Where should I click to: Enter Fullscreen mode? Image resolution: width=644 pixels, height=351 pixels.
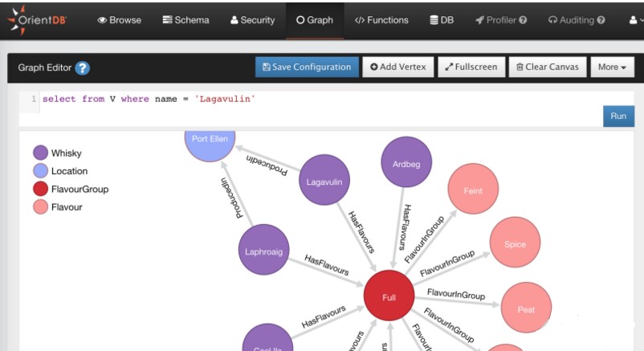471,67
